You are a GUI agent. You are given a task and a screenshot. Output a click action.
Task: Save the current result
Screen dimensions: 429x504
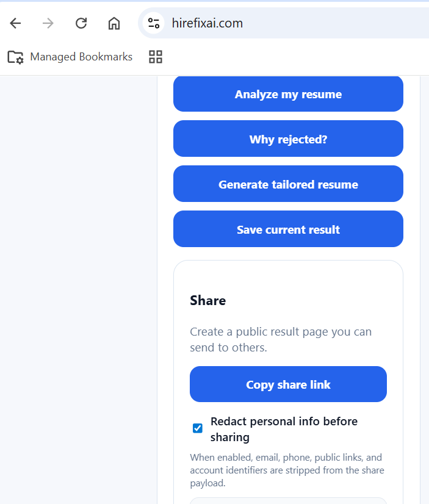[288, 229]
